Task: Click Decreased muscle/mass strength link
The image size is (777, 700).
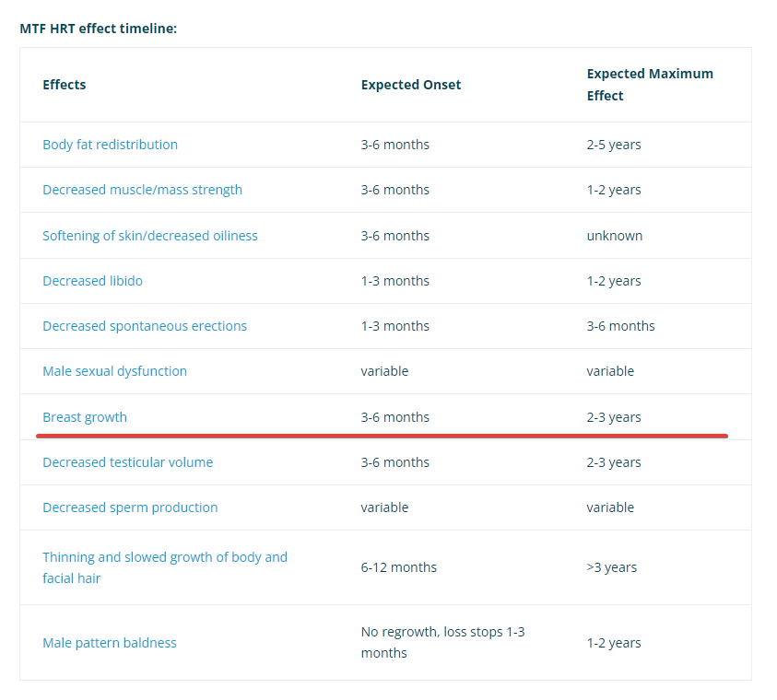Action: 142,190
